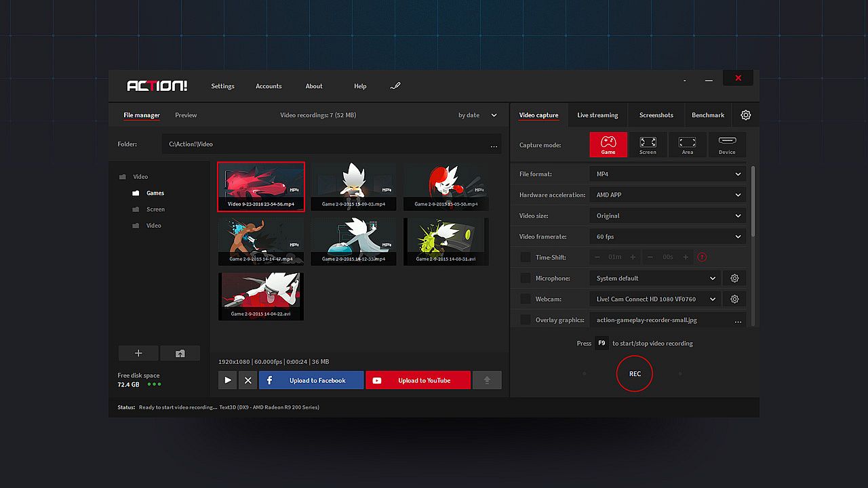Select the Video subfolder listed under Screen
Screen dimensions: 868x488
[x=154, y=226]
